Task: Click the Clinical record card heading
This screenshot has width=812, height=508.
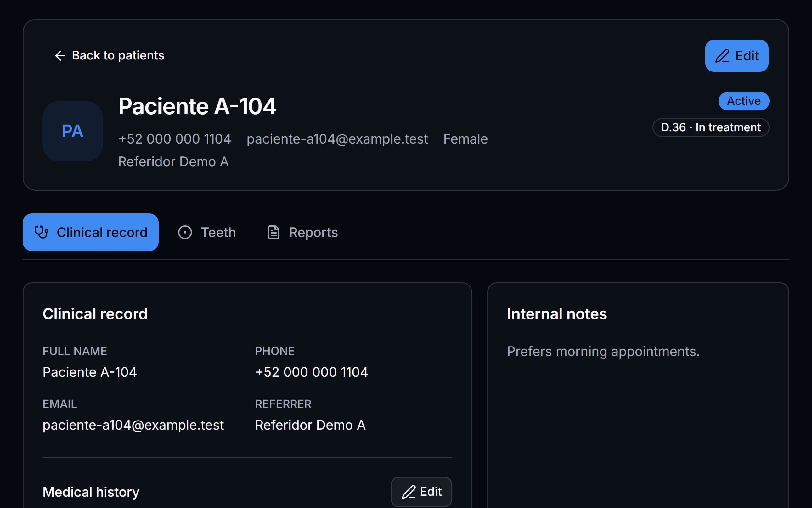Action: (x=95, y=314)
